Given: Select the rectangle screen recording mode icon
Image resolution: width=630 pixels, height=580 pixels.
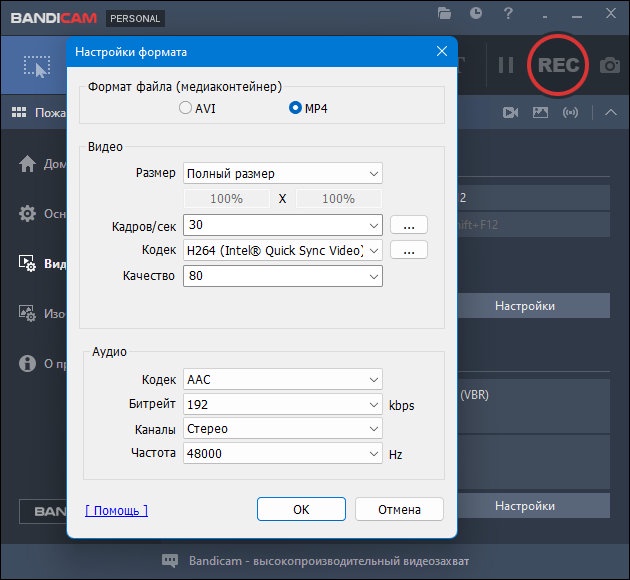Looking at the screenshot, I should 37,66.
